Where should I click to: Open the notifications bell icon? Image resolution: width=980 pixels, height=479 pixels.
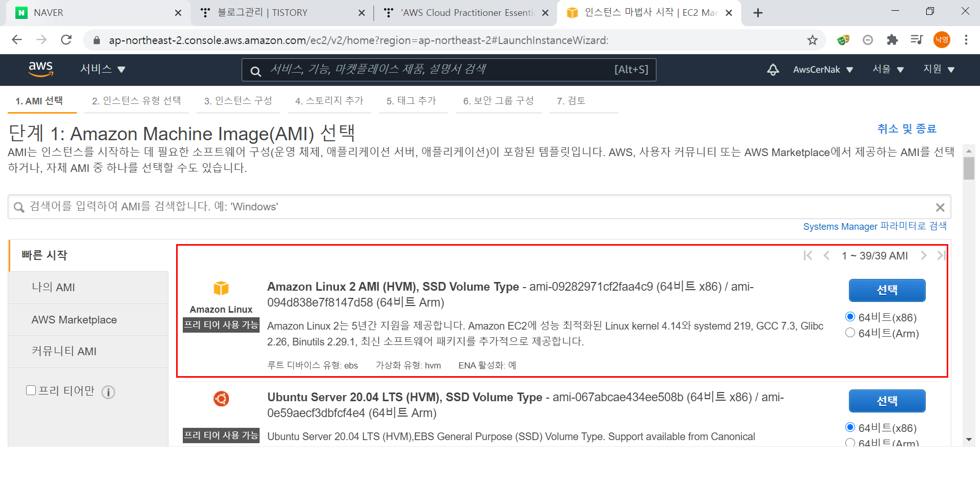(x=773, y=70)
